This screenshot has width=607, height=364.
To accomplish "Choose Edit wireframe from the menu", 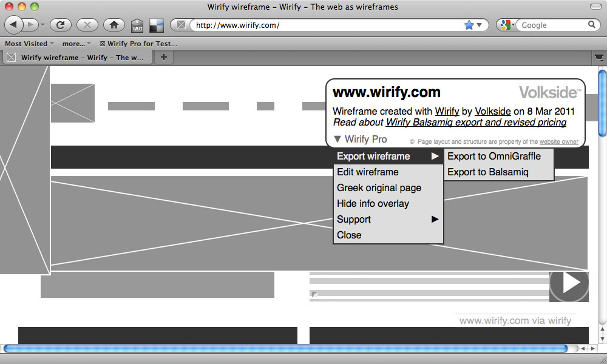I will point(388,172).
